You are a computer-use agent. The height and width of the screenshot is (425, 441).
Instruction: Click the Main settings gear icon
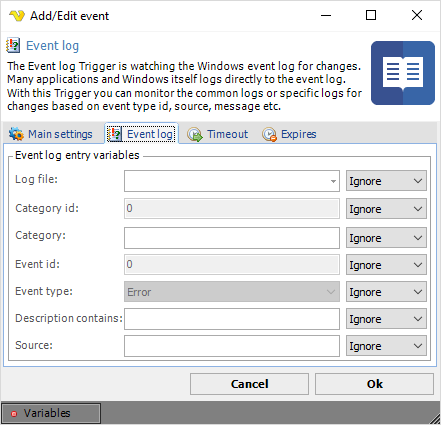point(16,134)
